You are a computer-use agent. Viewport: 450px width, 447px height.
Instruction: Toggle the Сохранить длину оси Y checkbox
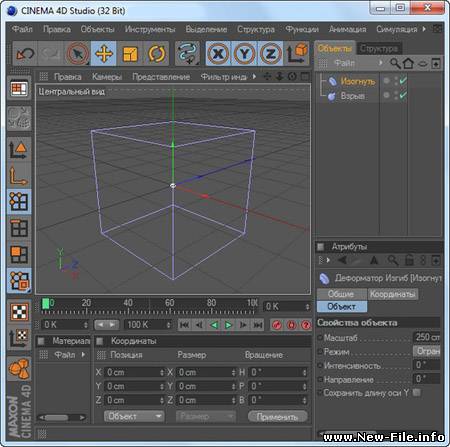(x=416, y=393)
